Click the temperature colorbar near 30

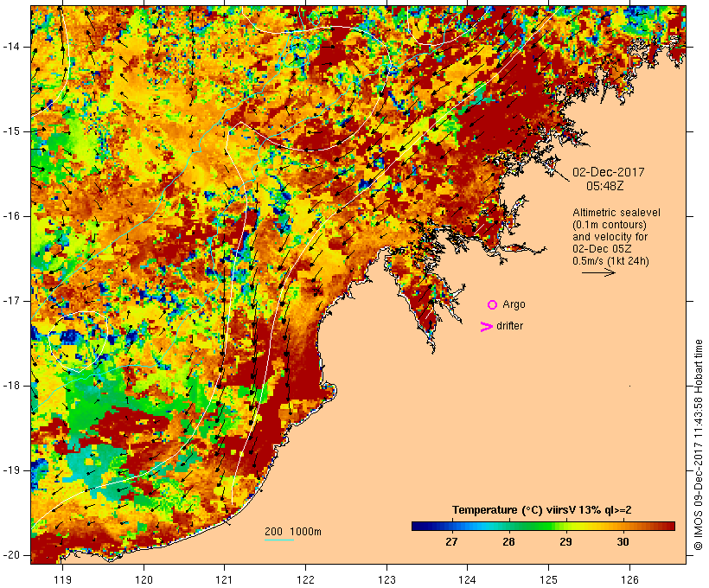pos(623,526)
